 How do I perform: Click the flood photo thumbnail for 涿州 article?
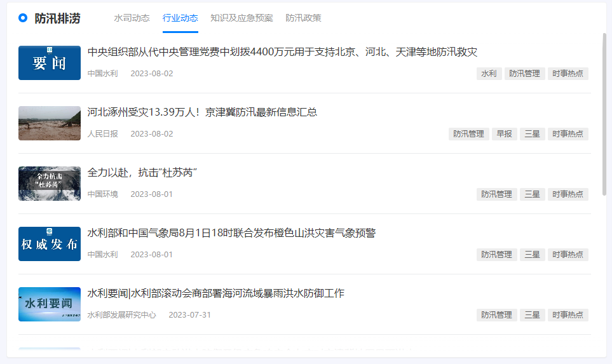click(x=50, y=123)
